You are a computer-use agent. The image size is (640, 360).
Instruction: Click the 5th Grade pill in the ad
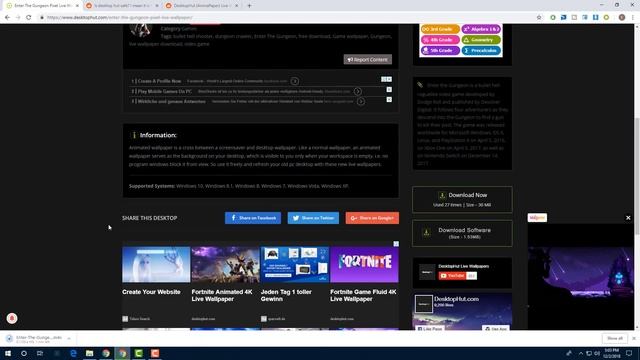point(440,50)
